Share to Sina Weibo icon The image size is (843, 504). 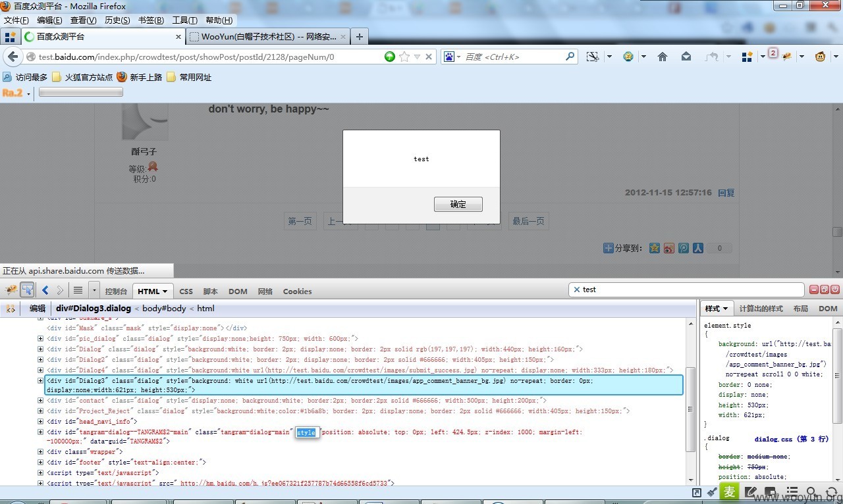(668, 248)
